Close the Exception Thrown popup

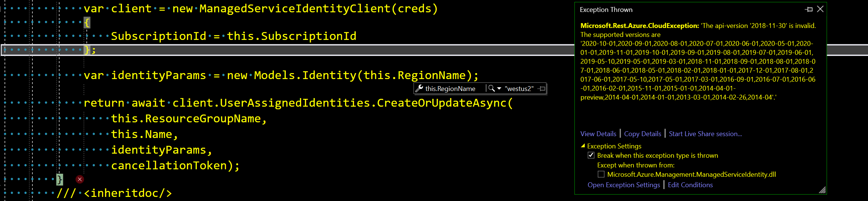click(x=820, y=9)
